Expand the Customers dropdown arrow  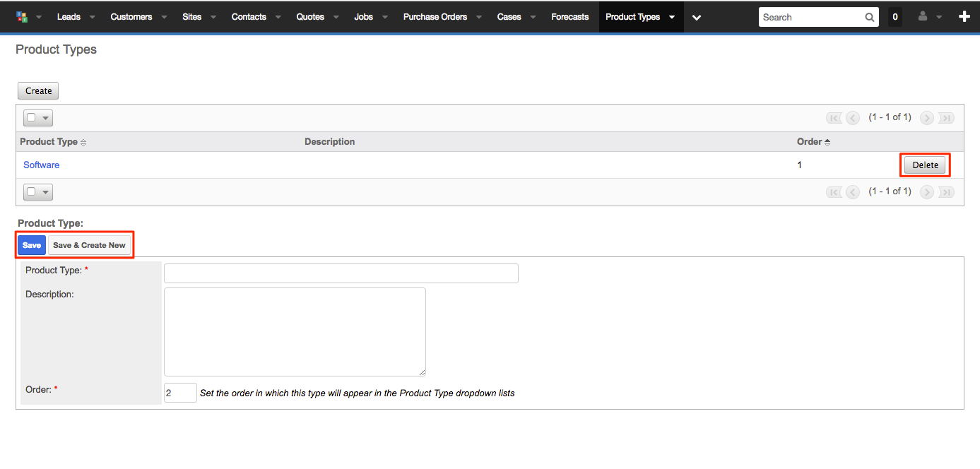click(x=164, y=17)
